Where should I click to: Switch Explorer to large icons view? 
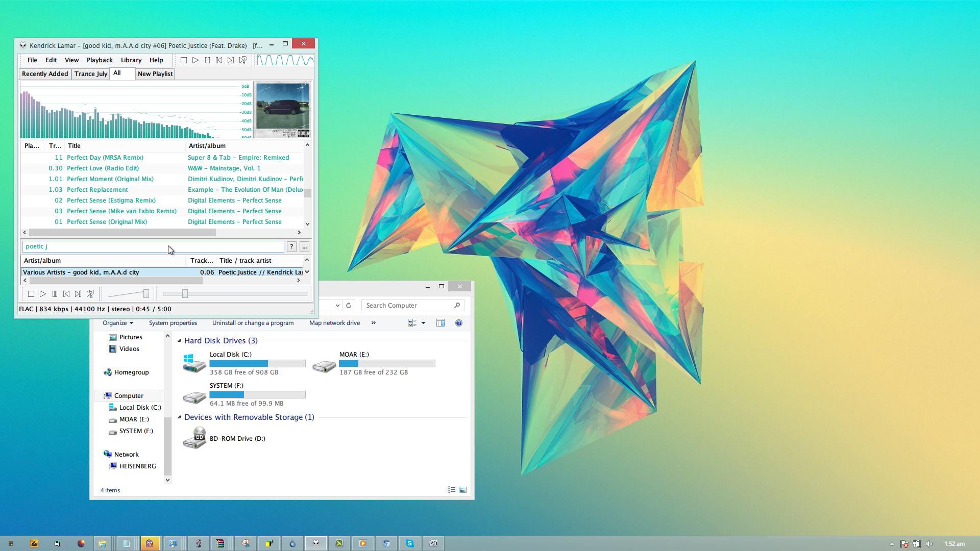coord(463,490)
